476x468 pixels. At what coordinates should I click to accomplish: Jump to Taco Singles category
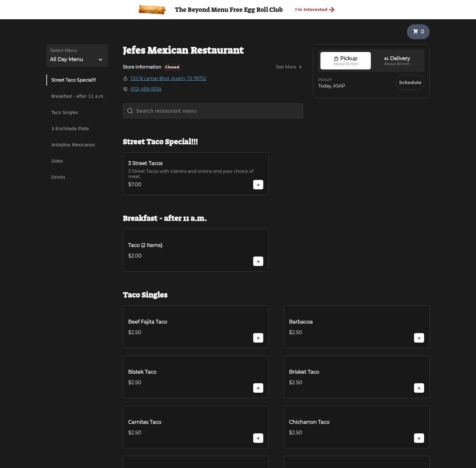coord(65,112)
